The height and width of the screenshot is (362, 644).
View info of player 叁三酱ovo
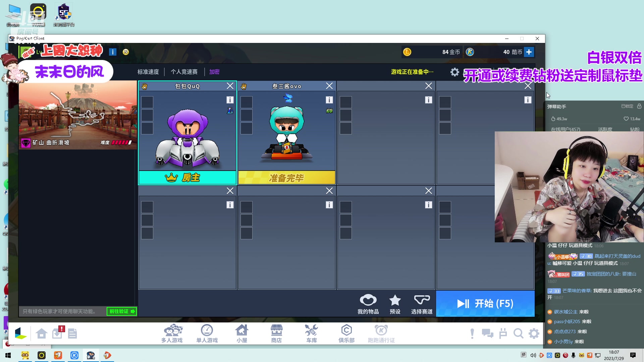click(329, 100)
